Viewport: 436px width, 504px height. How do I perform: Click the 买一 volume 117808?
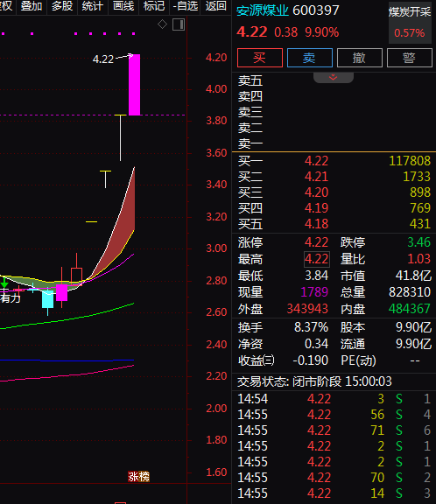[x=410, y=161]
